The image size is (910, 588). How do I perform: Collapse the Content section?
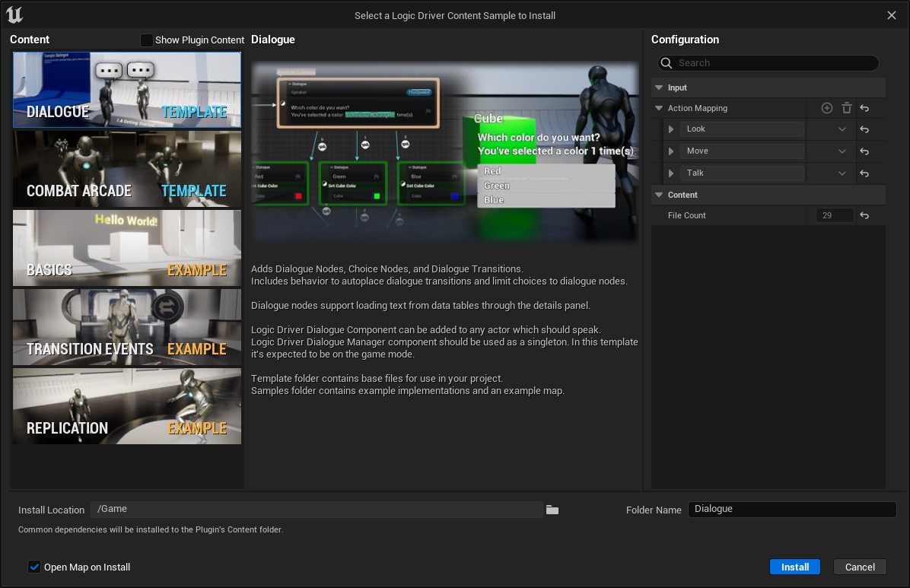pos(659,195)
